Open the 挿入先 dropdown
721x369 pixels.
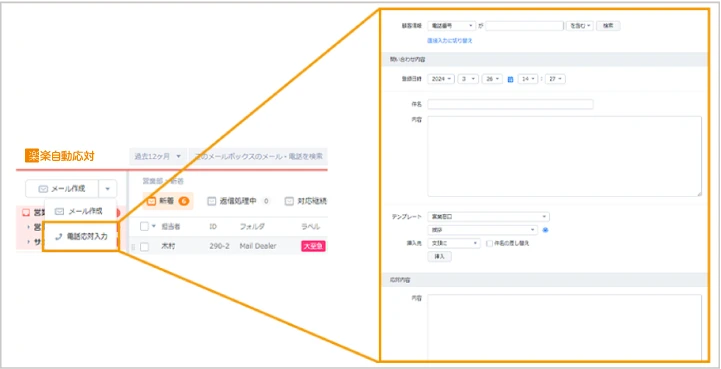[453, 243]
